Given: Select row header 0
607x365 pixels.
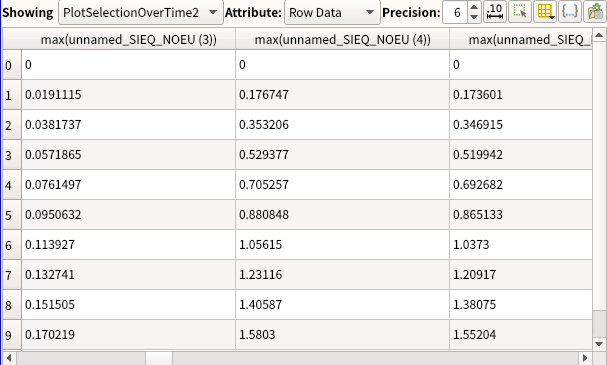Looking at the screenshot, I should pyautogui.click(x=12, y=65).
